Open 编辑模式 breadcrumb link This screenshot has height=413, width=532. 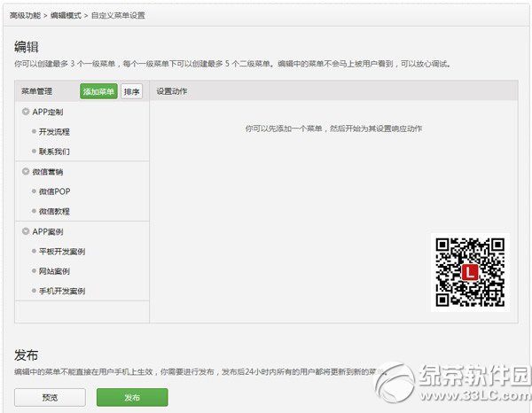click(66, 15)
